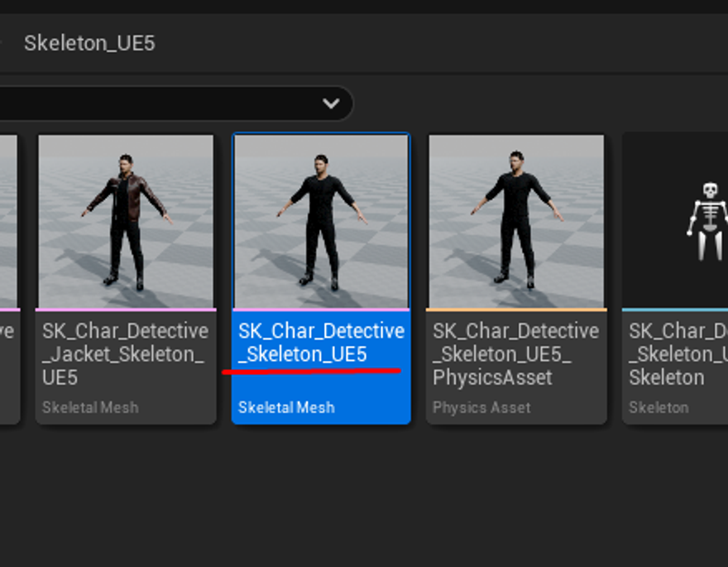Click 'Skeletal Mesh' type text on the selected tile
Screen dimensions: 728x567
(x=286, y=407)
